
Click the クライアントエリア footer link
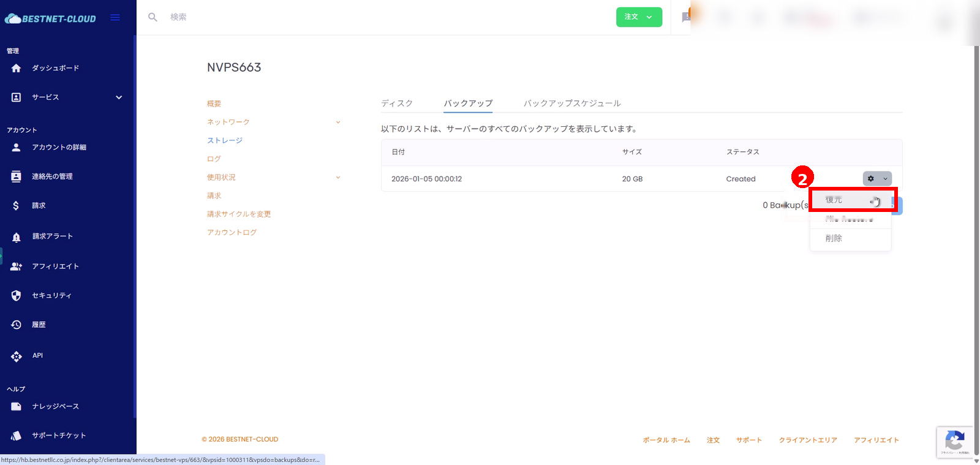(x=807, y=440)
